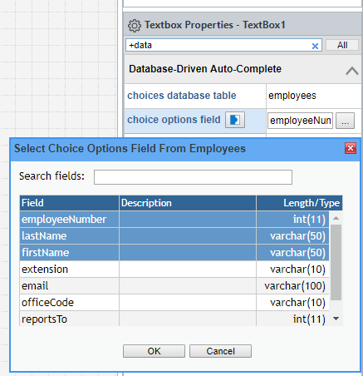363x376 pixels.
Task: Select the employeeNumber field row
Action: coord(174,219)
